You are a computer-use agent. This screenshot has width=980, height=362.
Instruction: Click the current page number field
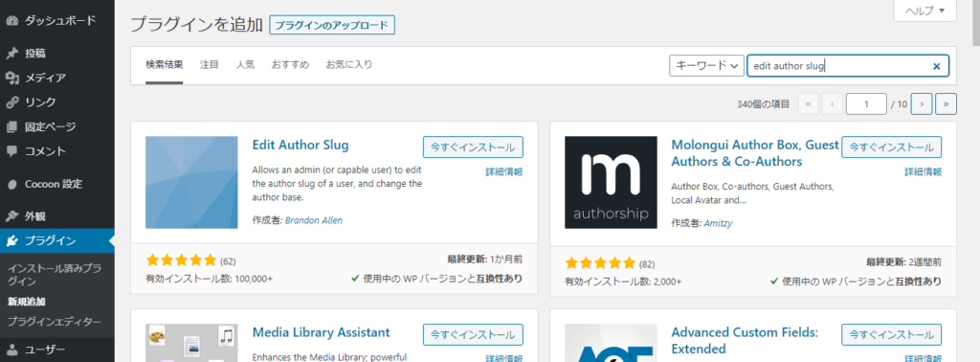[x=866, y=104]
